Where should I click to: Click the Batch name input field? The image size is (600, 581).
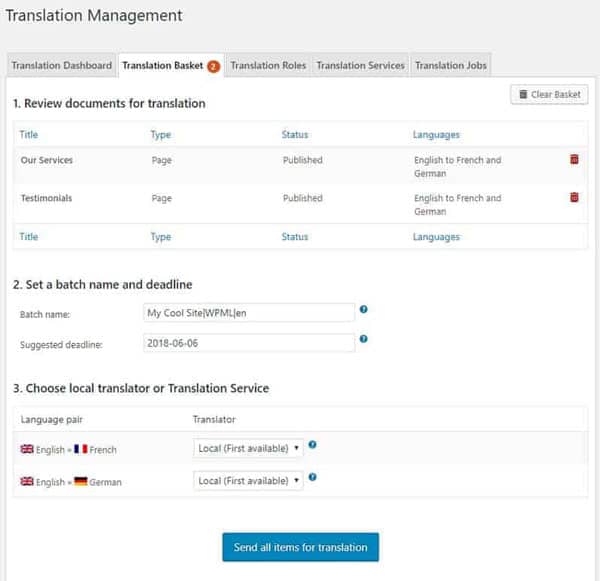point(248,313)
